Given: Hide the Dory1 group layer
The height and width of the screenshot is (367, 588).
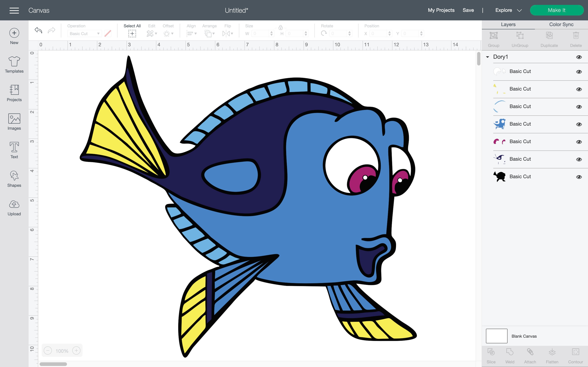Looking at the screenshot, I should 579,57.
